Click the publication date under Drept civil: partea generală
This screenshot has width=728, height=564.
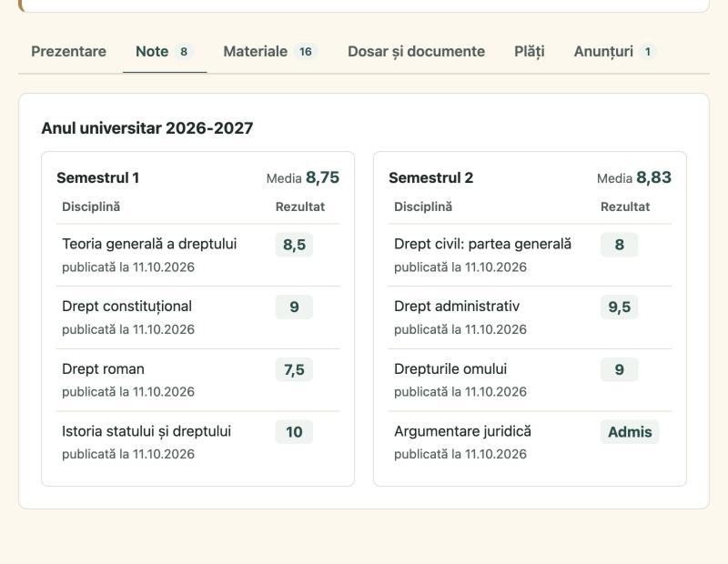click(460, 267)
